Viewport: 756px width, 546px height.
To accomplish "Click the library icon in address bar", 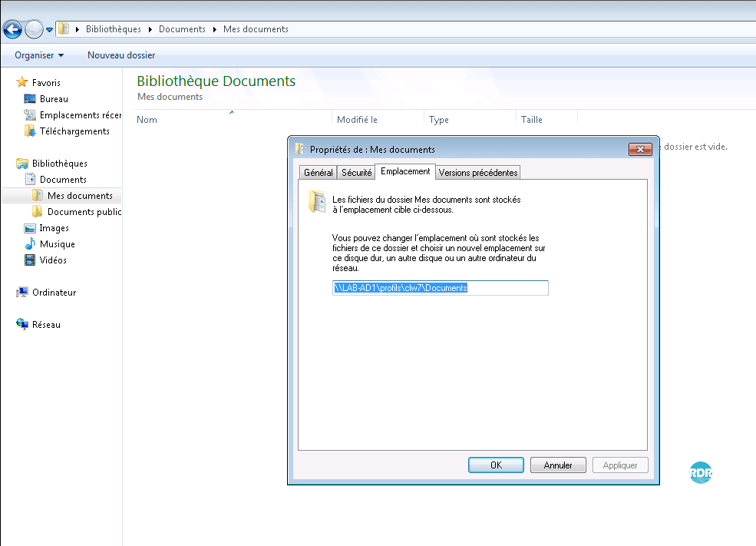I will coord(64,29).
